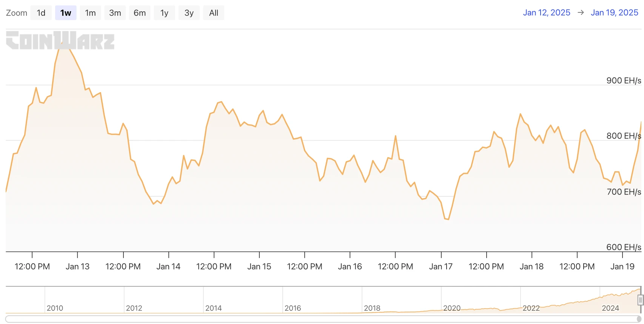The image size is (644, 324).
Task: Change zoom range to 1y
Action: (x=164, y=13)
